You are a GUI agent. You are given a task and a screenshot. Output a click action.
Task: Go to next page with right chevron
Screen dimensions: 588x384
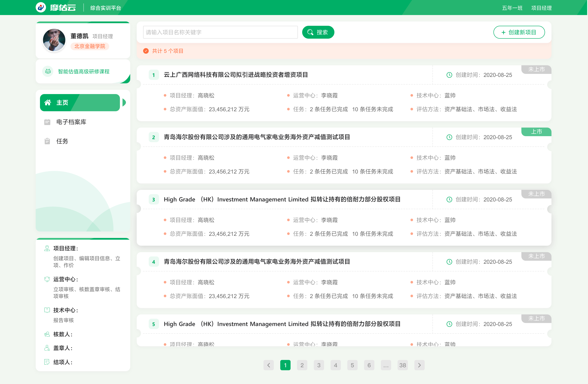click(419, 365)
